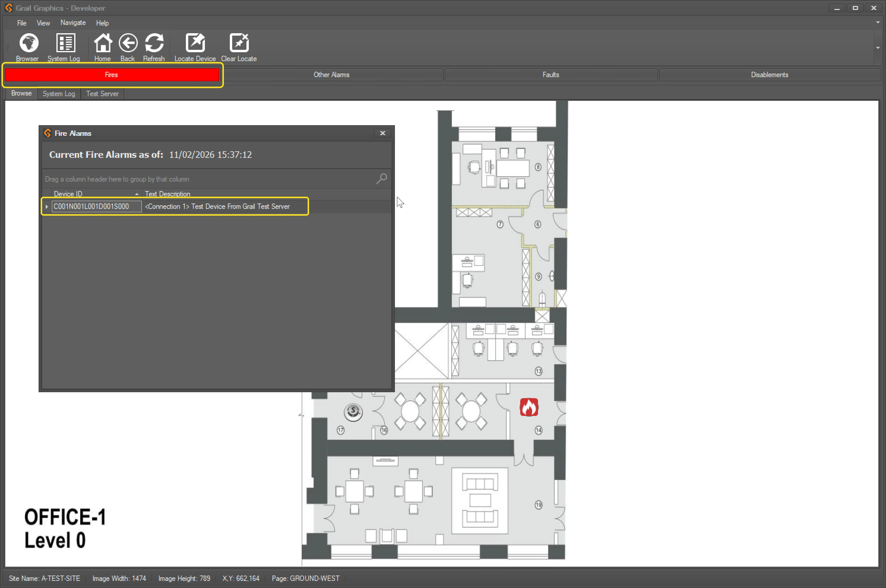Open the File menu
Image resolution: width=886 pixels, height=588 pixels.
click(x=22, y=23)
